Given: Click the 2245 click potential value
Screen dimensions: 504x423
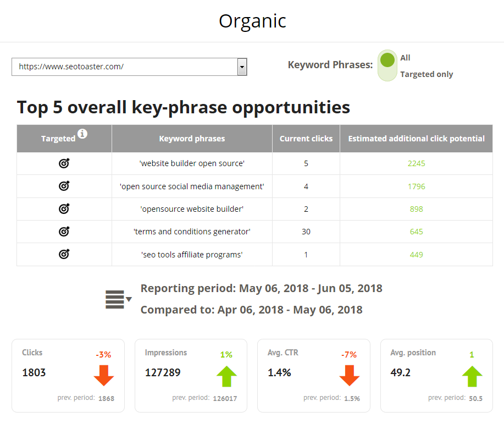Looking at the screenshot, I should click(416, 163).
